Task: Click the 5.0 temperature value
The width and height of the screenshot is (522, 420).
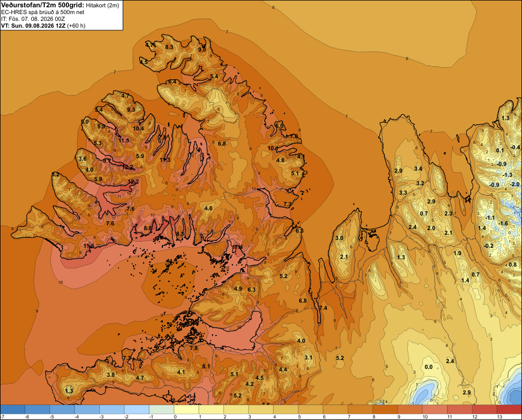Action: coord(85,122)
